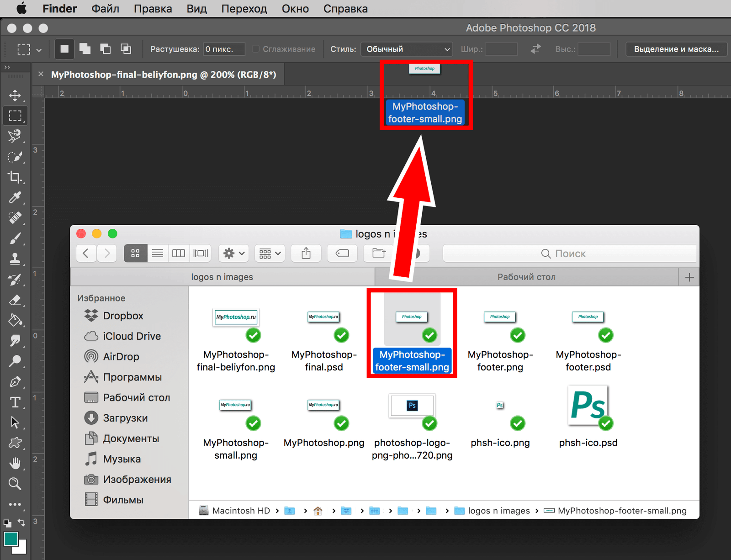
Task: Toggle the Сглаживание checkbox
Action: coord(256,49)
